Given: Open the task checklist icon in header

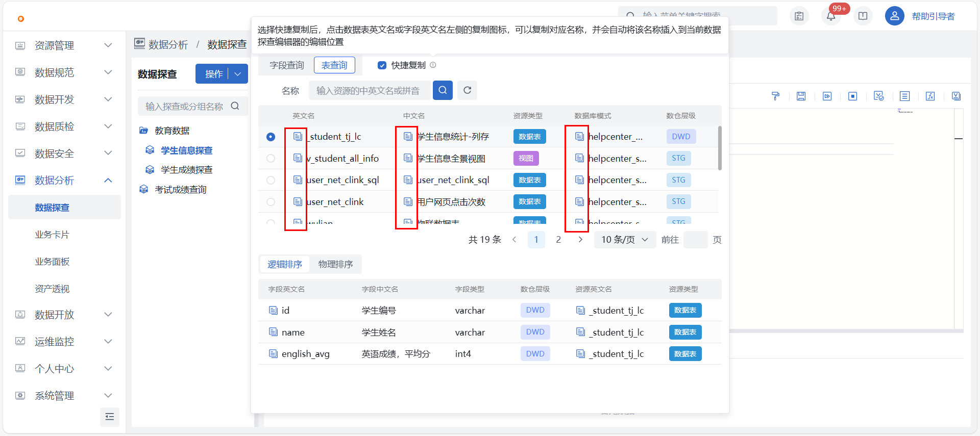Looking at the screenshot, I should tap(799, 16).
